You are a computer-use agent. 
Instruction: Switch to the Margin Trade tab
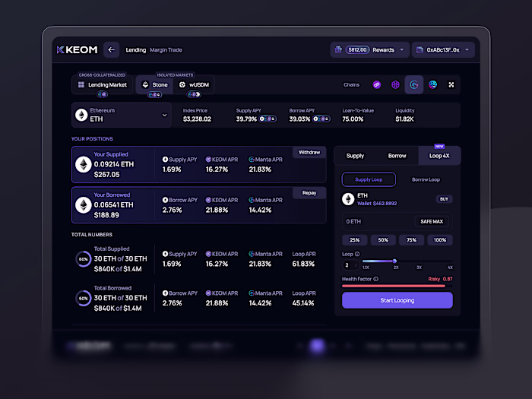tap(166, 50)
